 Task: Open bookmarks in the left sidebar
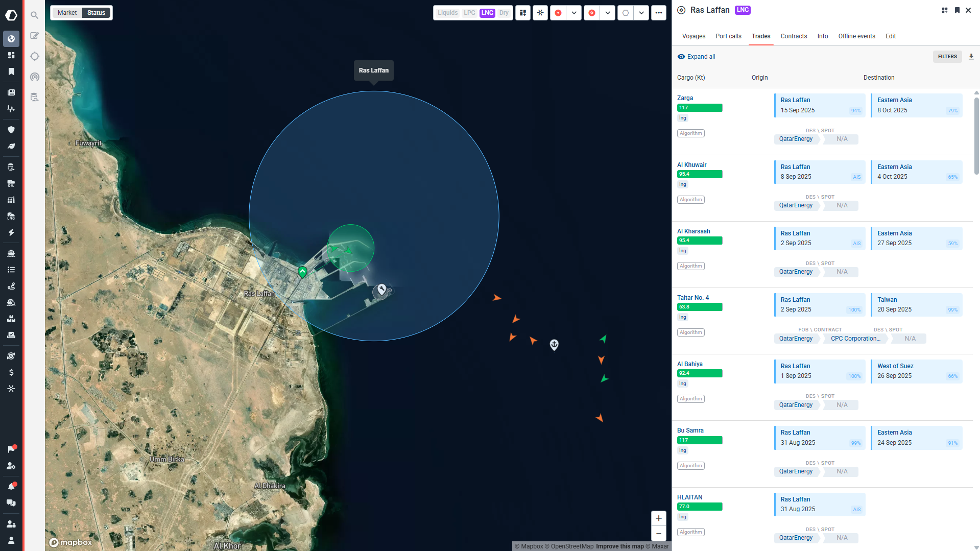11,71
